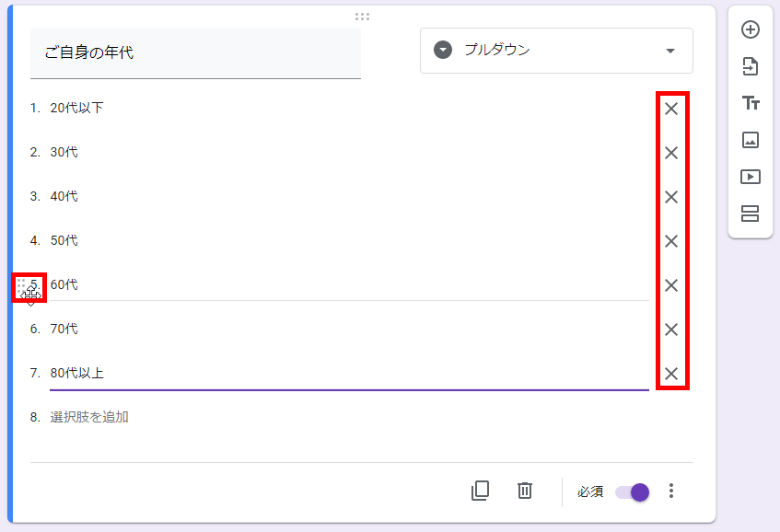Delete the 50代 choice
This screenshot has width=780, height=532.
pos(671,241)
